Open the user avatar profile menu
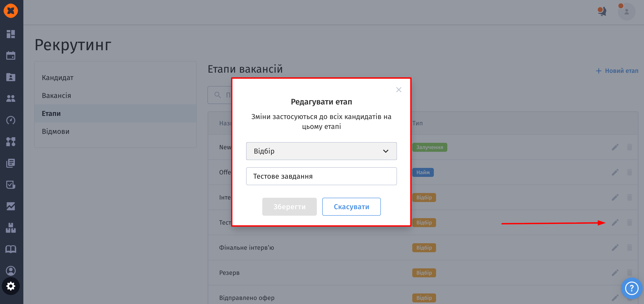This screenshot has height=304, width=644. coord(626,11)
